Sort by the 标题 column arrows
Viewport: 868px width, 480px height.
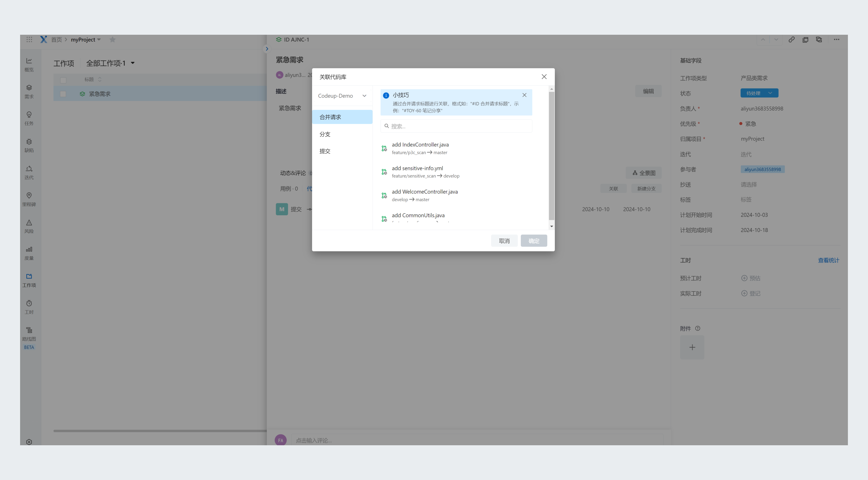[100, 80]
